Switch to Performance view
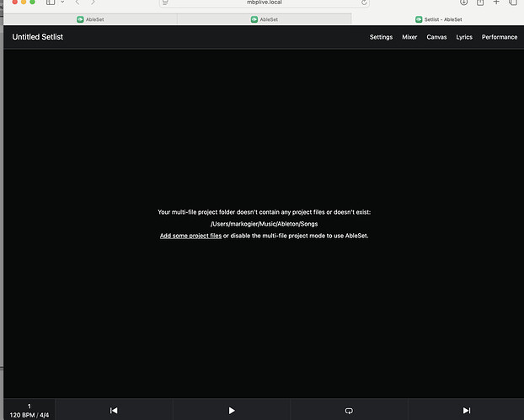 click(x=500, y=37)
